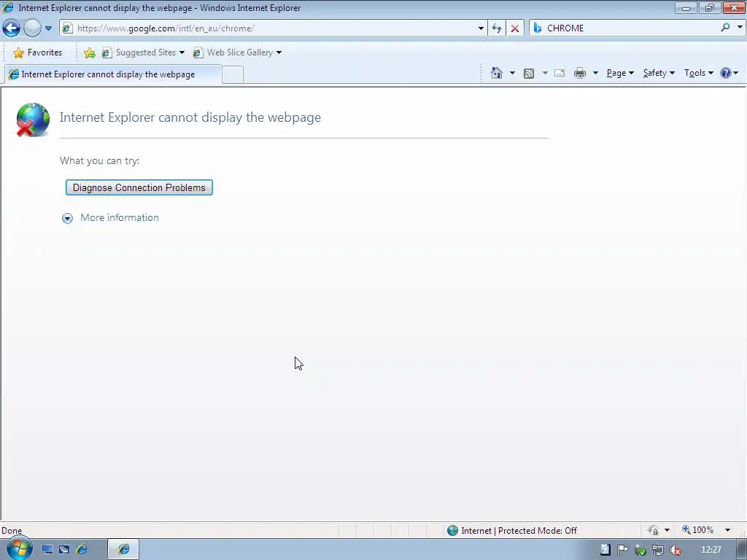
Task: Expand the Print options dropdown arrow
Action: pos(595,73)
